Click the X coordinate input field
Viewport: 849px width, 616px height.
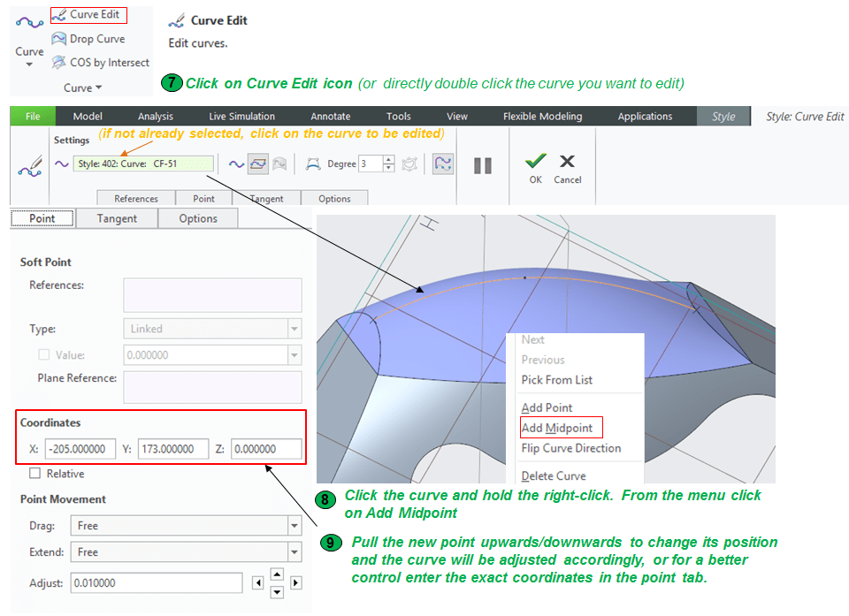pyautogui.click(x=80, y=449)
